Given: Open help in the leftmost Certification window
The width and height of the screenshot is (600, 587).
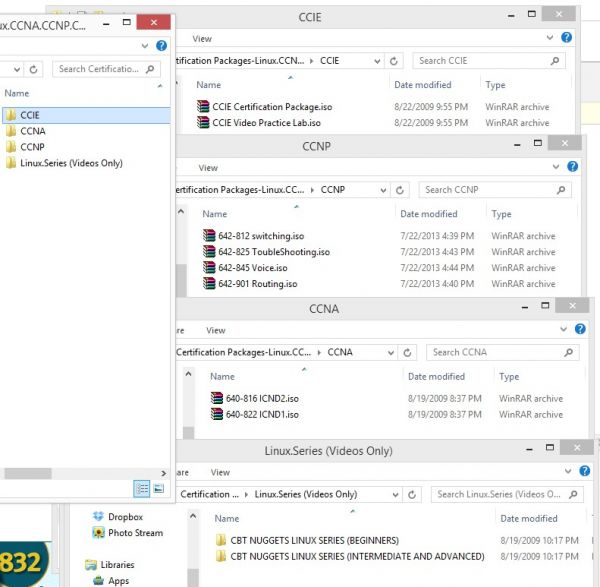Looking at the screenshot, I should click(161, 46).
